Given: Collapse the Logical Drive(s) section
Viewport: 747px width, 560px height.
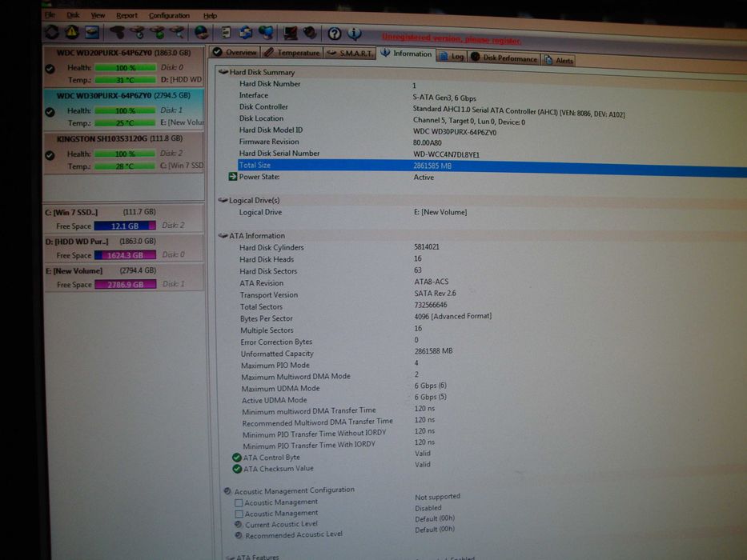Looking at the screenshot, I should point(223,200).
